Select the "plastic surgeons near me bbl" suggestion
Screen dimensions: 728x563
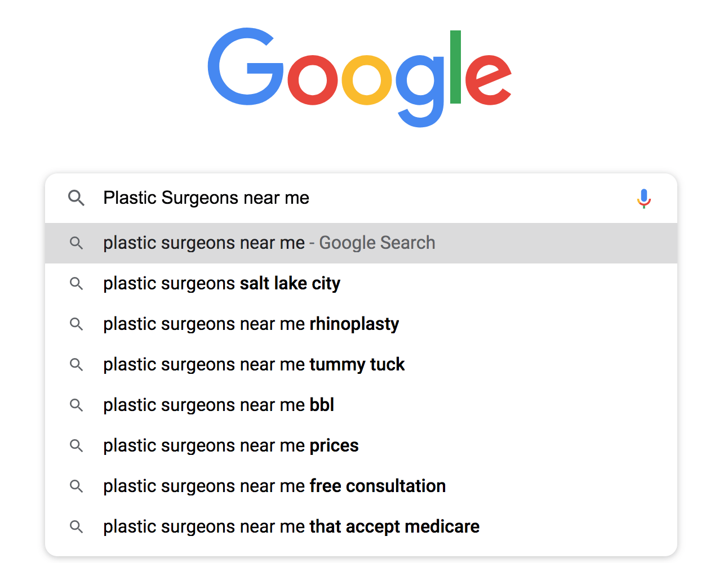tap(218, 405)
